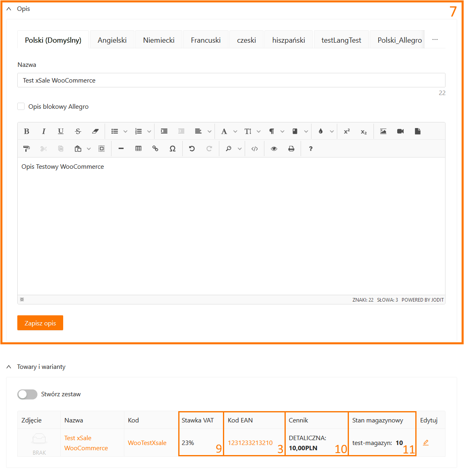Click the Zapisz opis button
The image size is (464, 476).
[40, 323]
